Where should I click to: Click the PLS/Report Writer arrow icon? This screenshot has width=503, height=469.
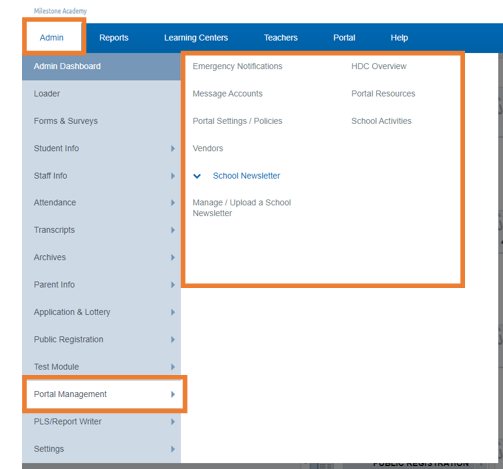pos(173,422)
